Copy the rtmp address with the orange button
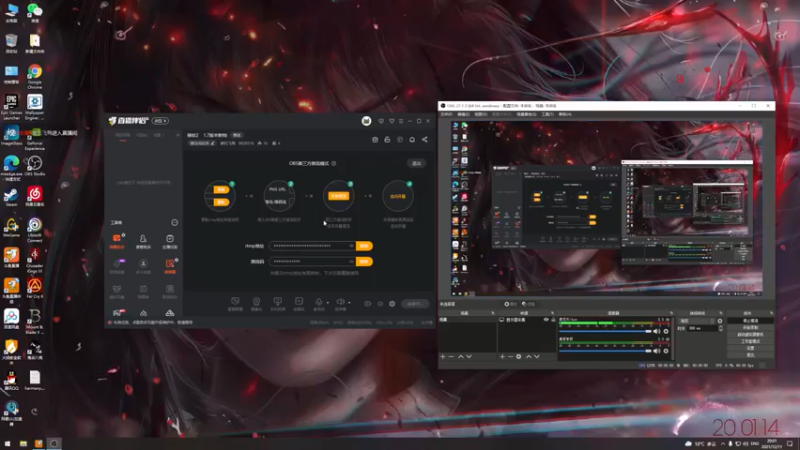 [x=364, y=246]
